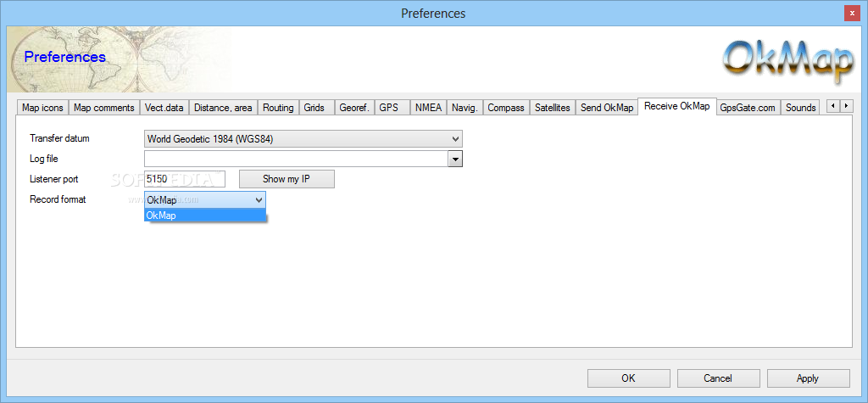Image resolution: width=868 pixels, height=403 pixels.
Task: Open the Georef. tab
Action: click(354, 108)
